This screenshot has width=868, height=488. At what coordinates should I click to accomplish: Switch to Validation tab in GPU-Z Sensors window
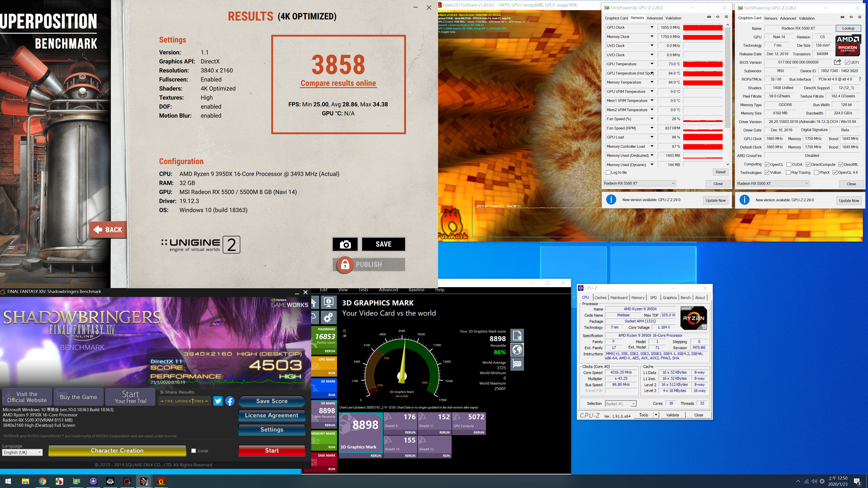[x=673, y=18]
